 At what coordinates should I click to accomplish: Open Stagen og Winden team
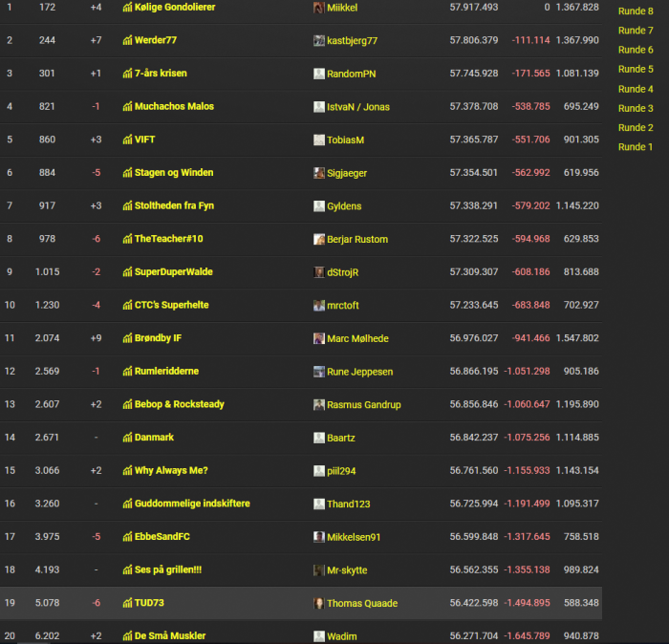[174, 173]
